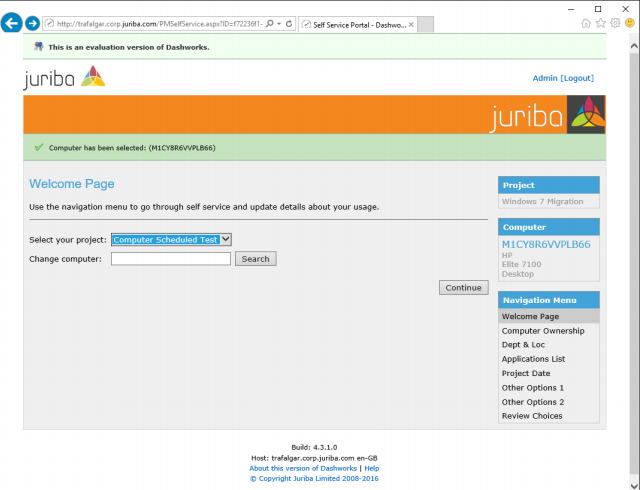Click the Navigation Menu panel header
The width and height of the screenshot is (640, 490).
coord(549,300)
